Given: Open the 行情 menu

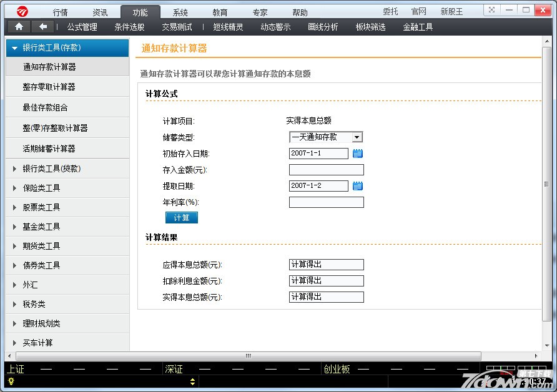Looking at the screenshot, I should pos(60,12).
